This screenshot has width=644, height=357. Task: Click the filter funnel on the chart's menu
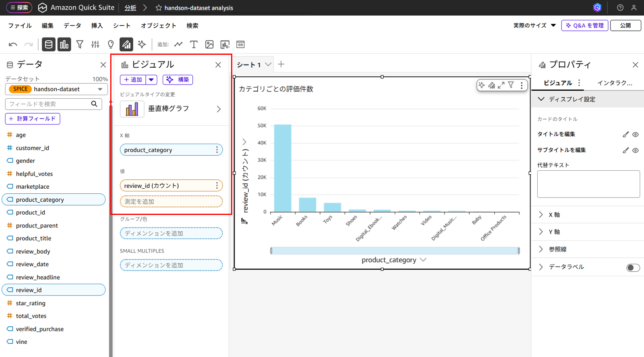[511, 85]
